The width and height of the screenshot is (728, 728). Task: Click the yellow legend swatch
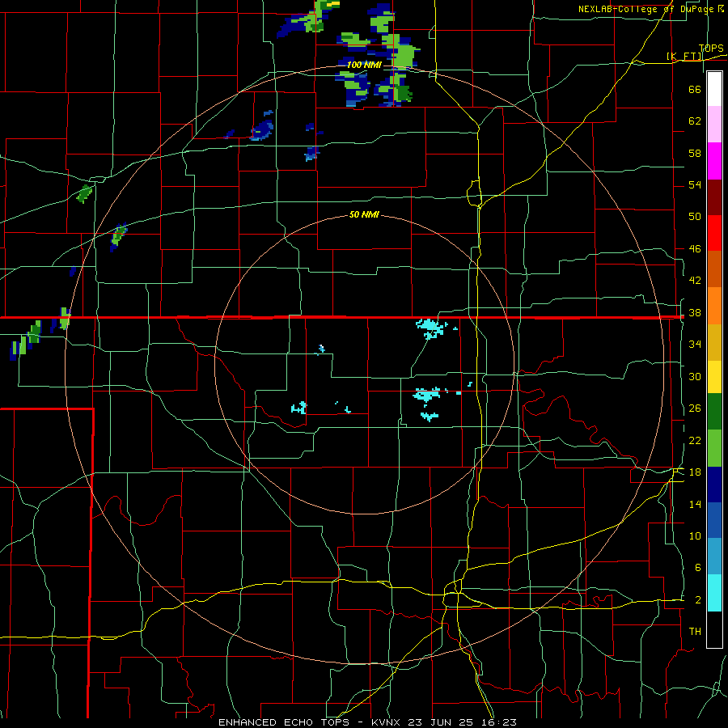point(714,377)
